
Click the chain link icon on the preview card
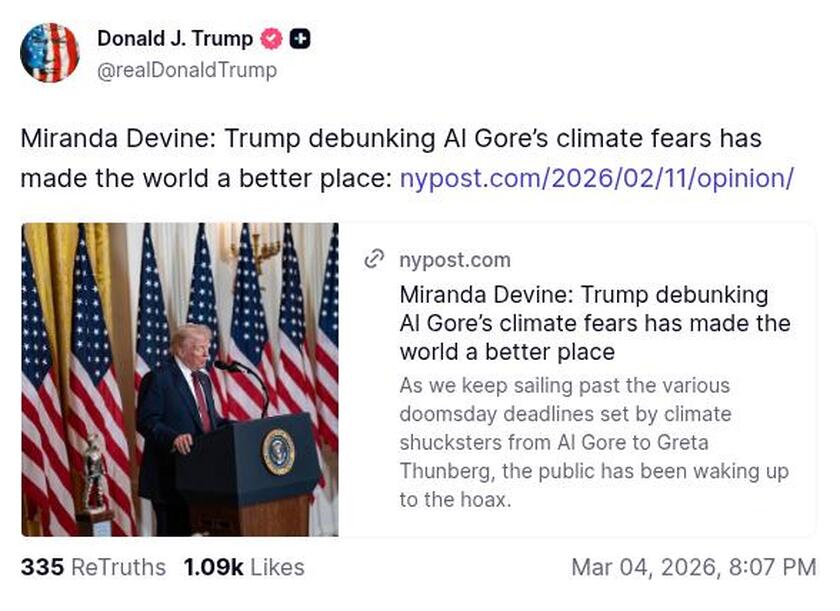(x=372, y=259)
